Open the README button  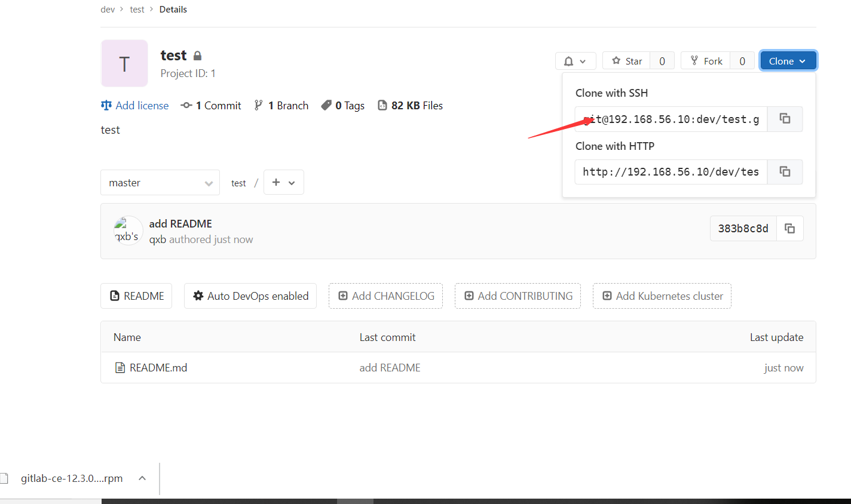coord(136,296)
